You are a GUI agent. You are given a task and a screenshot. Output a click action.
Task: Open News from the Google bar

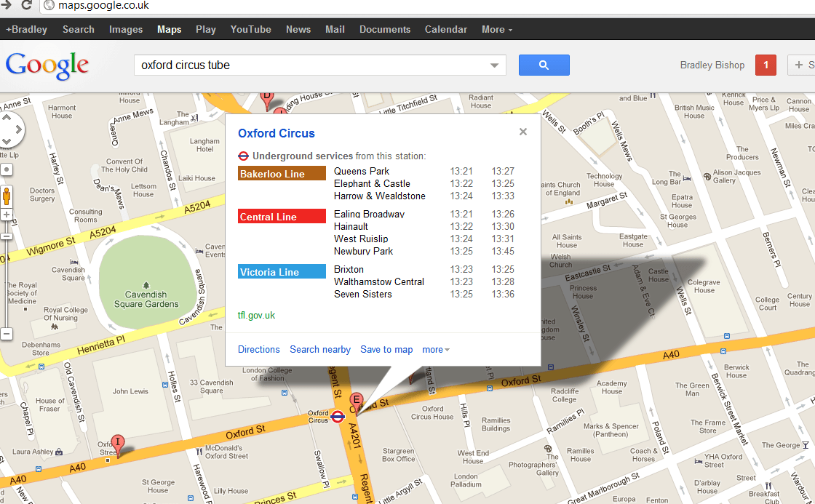click(298, 30)
